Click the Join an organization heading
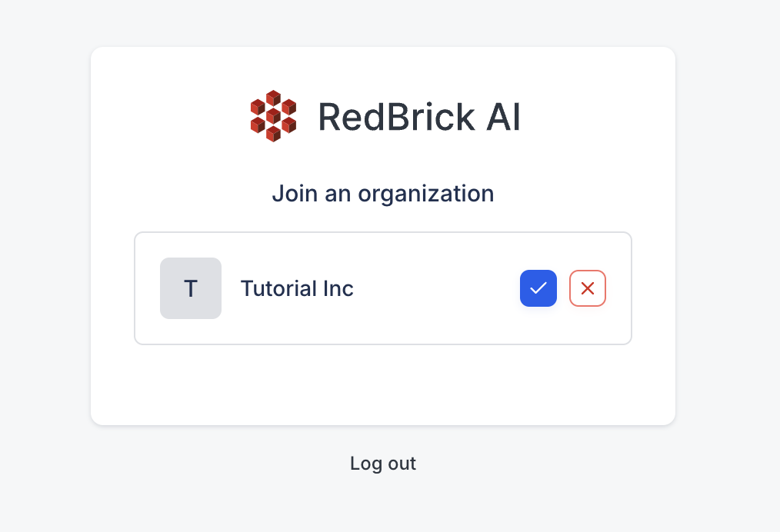This screenshot has width=780, height=532. coord(383,194)
